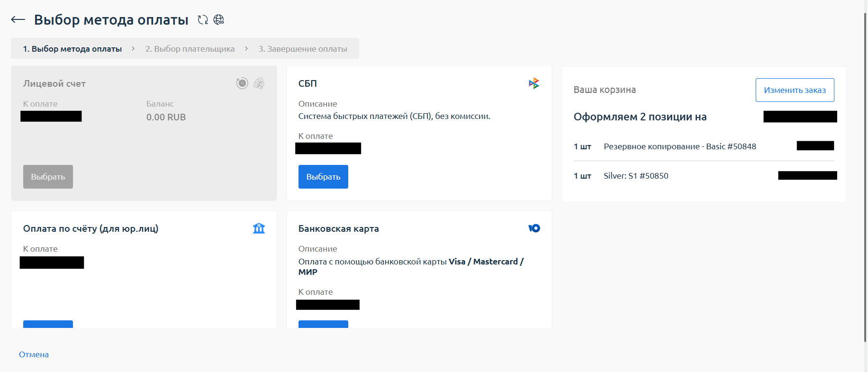Click cart item Резервное копирование - Basic #50848
Viewport: 868px width, 372px height.
pos(679,146)
